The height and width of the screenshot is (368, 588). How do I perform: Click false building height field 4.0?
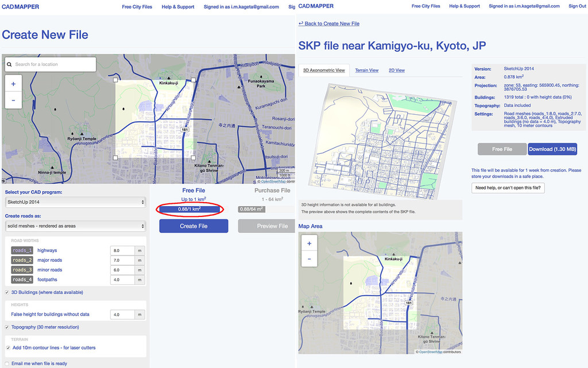click(x=123, y=315)
